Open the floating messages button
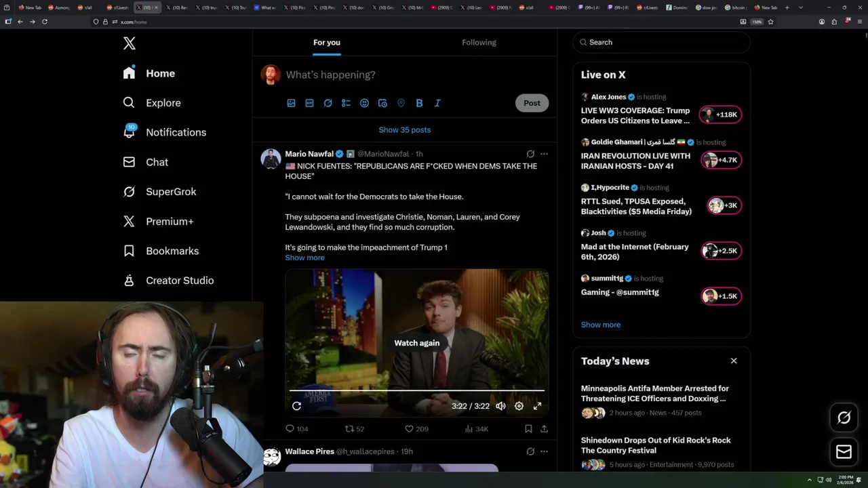Viewport: 868px width, 488px height. click(x=844, y=451)
